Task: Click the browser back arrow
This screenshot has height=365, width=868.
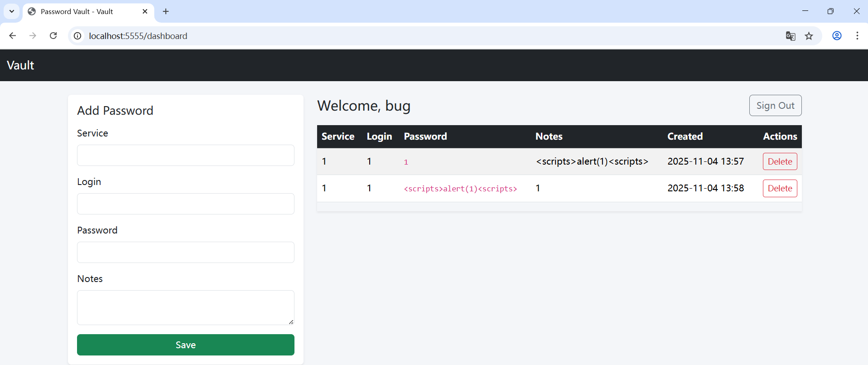Action: click(13, 36)
